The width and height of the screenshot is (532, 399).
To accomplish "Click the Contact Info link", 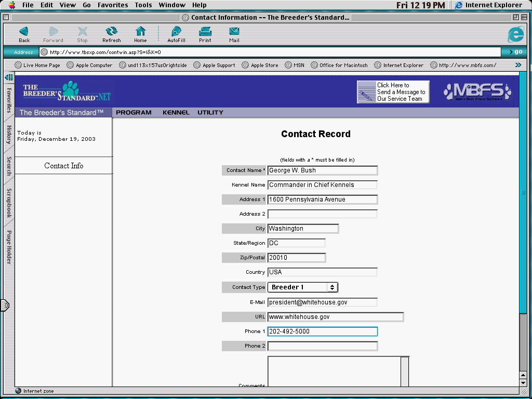I will coord(64,166).
